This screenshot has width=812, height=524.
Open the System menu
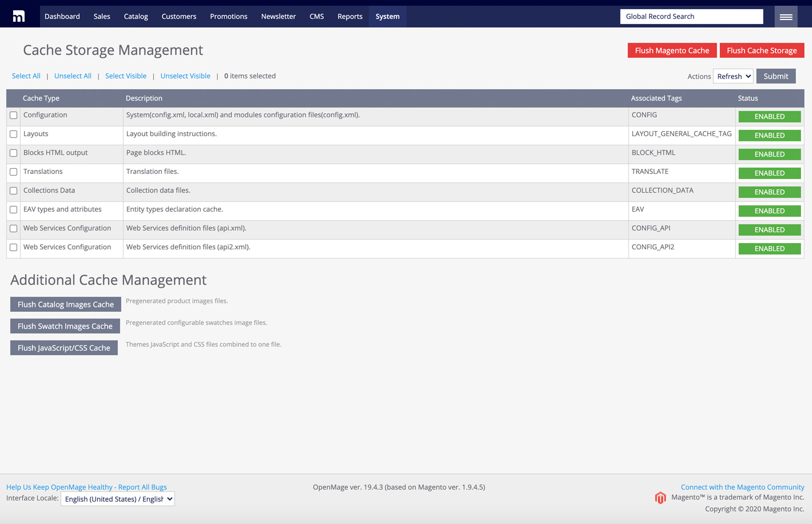pyautogui.click(x=387, y=17)
